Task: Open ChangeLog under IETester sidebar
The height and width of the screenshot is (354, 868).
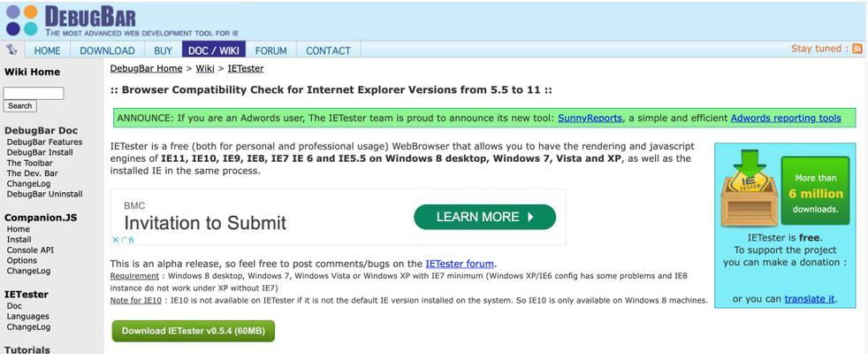Action: [28, 327]
